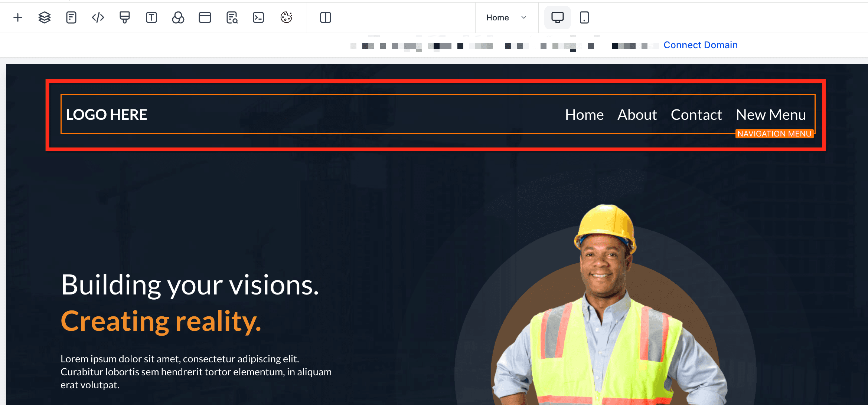Click the Home navigation menu item
Image resolution: width=868 pixels, height=405 pixels.
point(584,115)
